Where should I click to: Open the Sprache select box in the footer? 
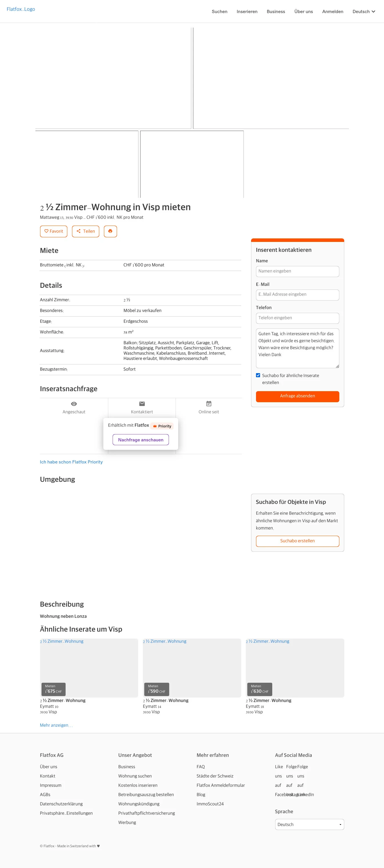[309, 824]
